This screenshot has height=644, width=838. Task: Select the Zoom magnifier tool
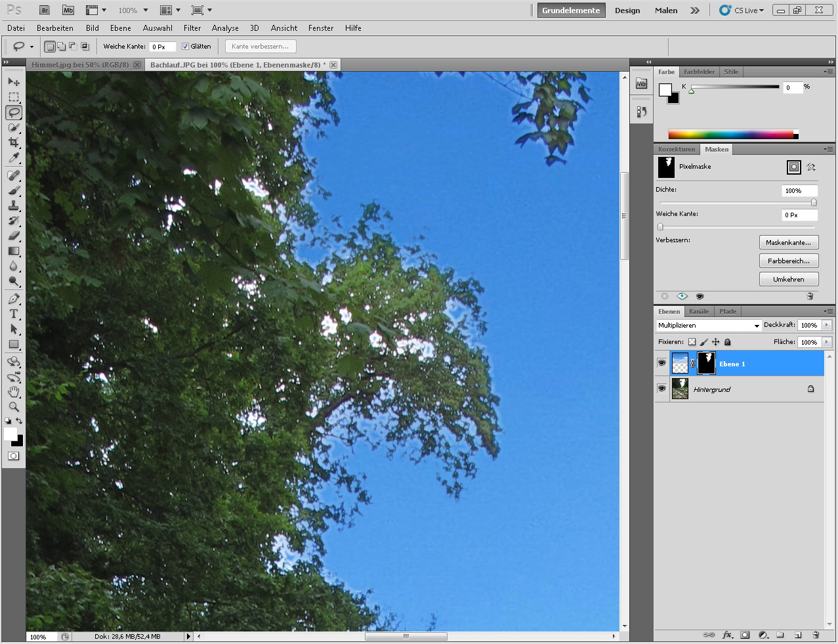coord(13,407)
